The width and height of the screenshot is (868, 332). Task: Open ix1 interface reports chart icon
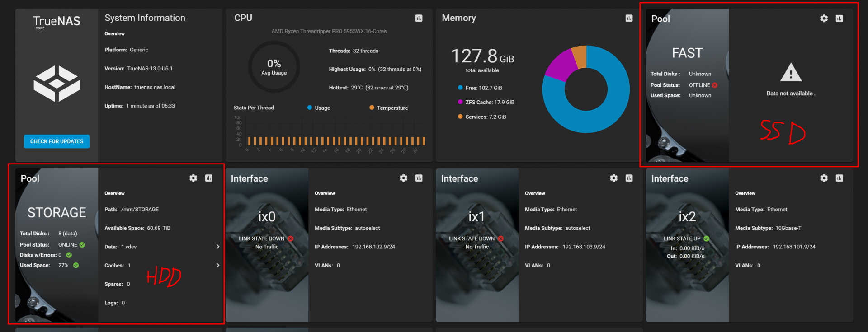point(629,178)
